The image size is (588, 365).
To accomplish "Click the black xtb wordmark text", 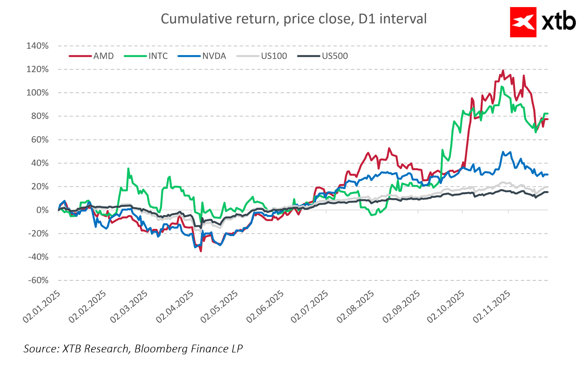I will pos(558,21).
